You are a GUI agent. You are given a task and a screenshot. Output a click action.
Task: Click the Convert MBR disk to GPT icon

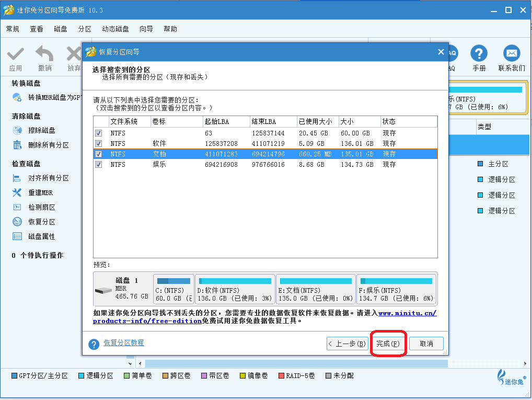point(17,97)
